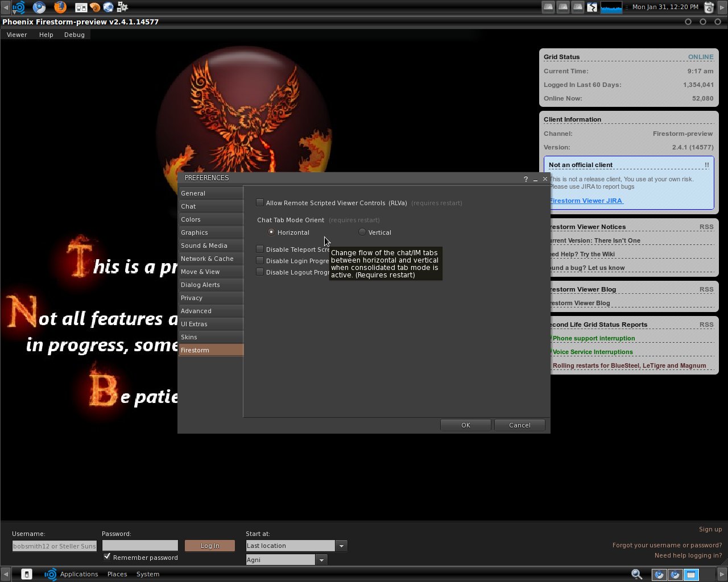This screenshot has width=728, height=582.
Task: Select the Horizontal chat tab orientation
Action: pos(271,232)
